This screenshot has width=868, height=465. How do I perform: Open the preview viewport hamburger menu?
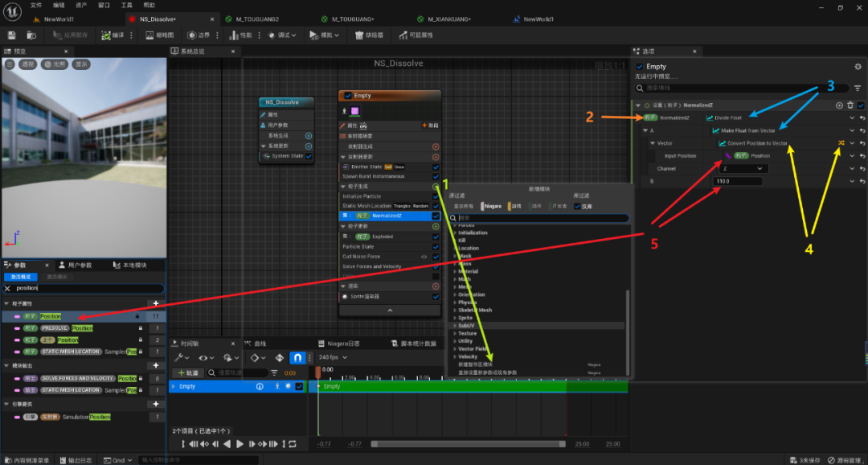[10, 64]
